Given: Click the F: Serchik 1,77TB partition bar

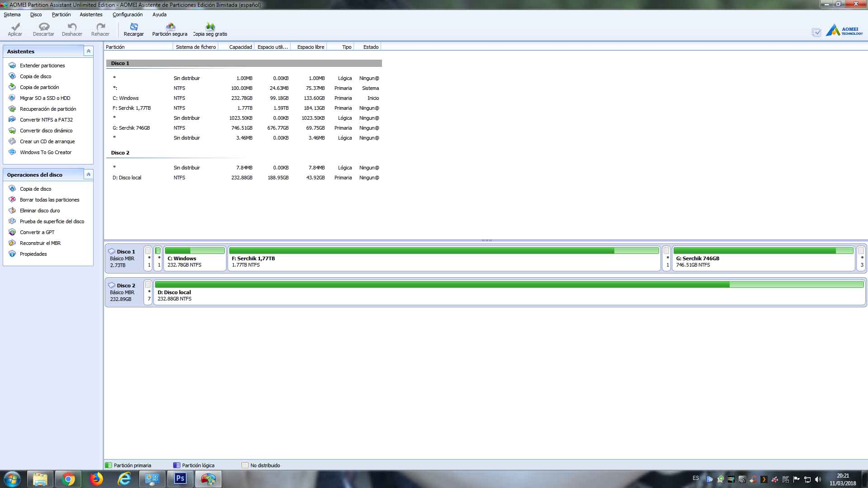Looking at the screenshot, I should coord(444,258).
